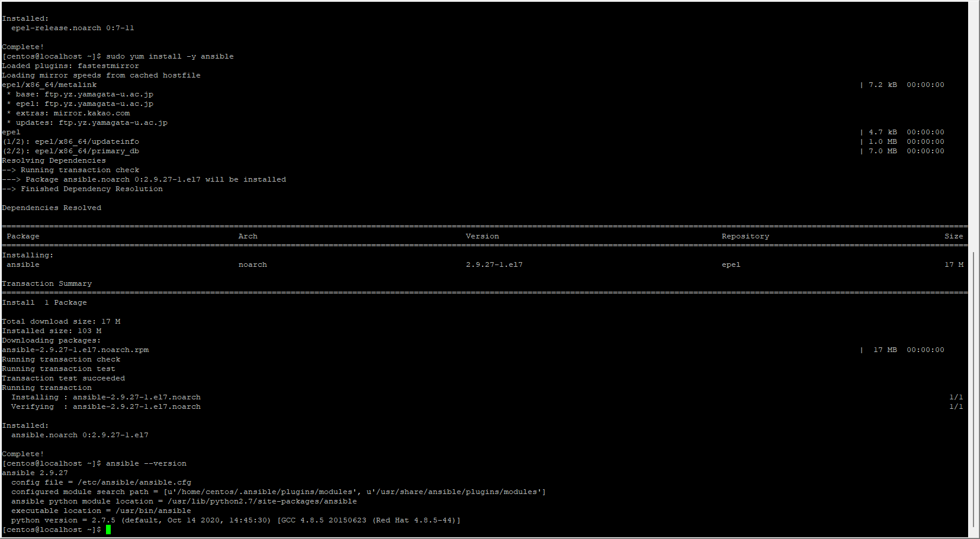Click 'ansible 2.9.27' version output
980x539 pixels.
(35, 473)
